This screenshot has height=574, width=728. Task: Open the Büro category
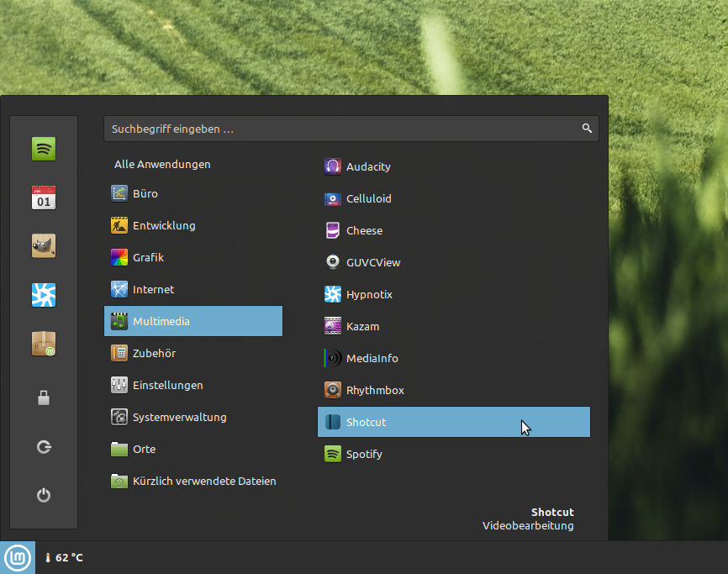pyautogui.click(x=145, y=193)
